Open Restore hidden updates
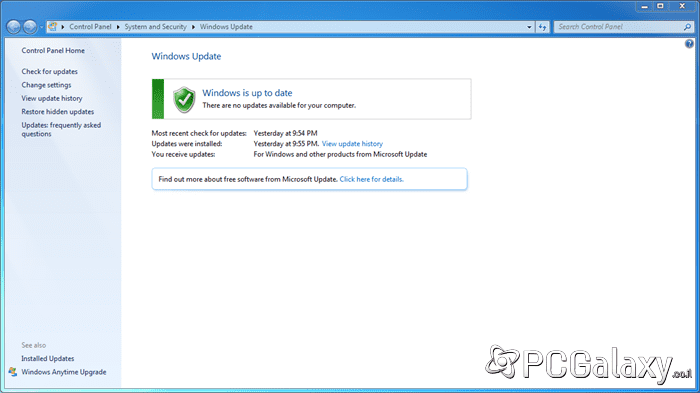The height and width of the screenshot is (393, 700). click(x=58, y=112)
